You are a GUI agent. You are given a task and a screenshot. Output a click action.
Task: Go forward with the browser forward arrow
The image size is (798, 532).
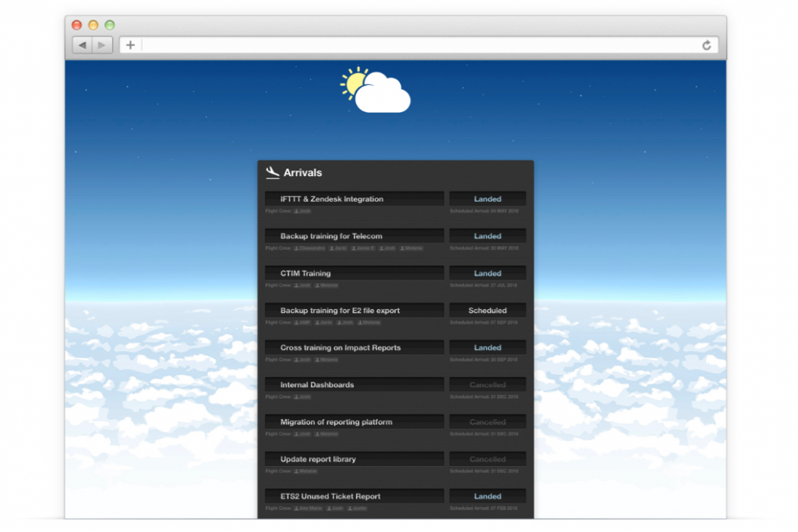point(102,45)
